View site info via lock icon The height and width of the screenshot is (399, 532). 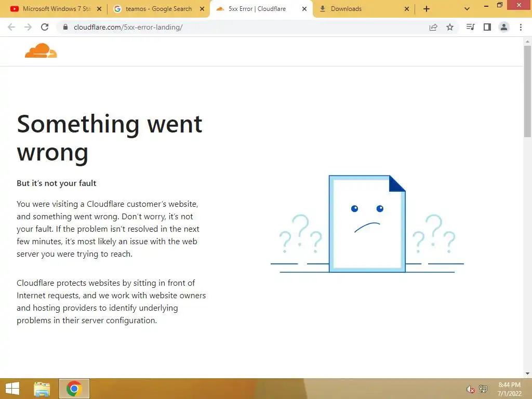click(65, 27)
